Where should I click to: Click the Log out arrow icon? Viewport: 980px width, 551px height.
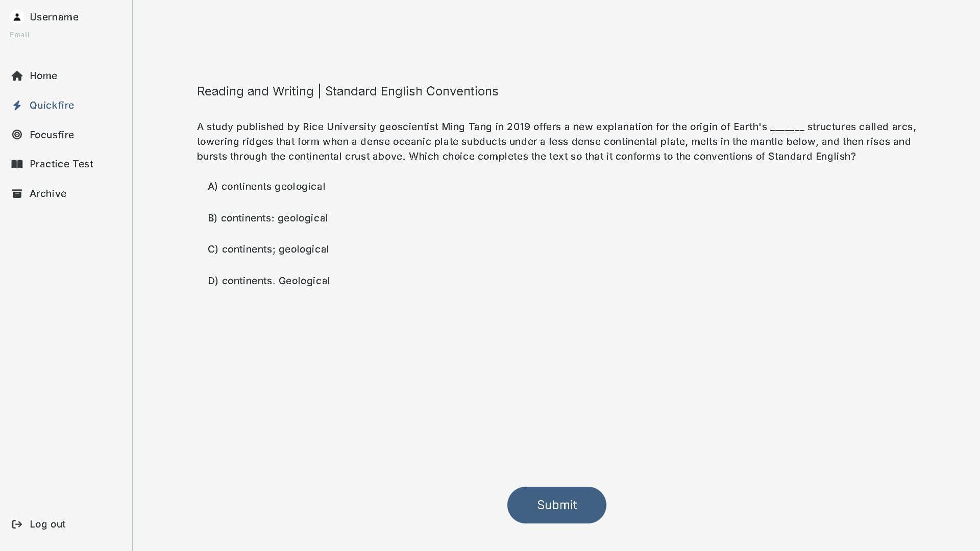tap(17, 524)
